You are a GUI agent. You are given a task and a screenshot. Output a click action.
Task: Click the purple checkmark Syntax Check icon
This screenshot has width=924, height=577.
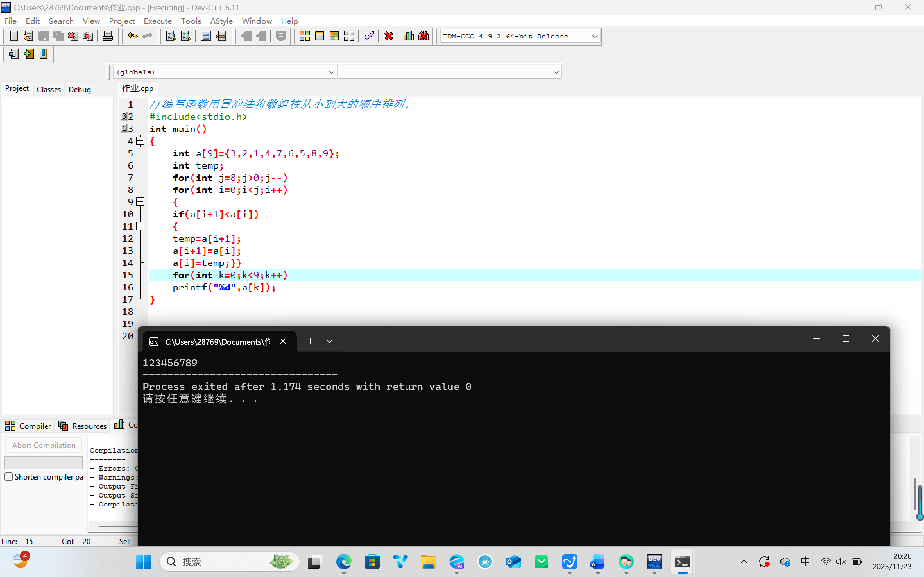click(x=368, y=36)
